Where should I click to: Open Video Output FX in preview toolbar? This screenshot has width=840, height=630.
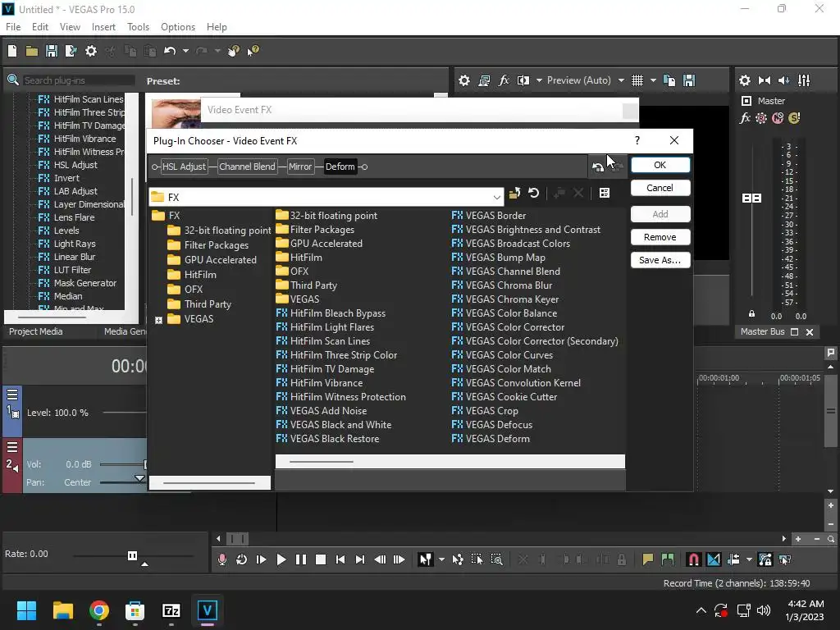(504, 80)
